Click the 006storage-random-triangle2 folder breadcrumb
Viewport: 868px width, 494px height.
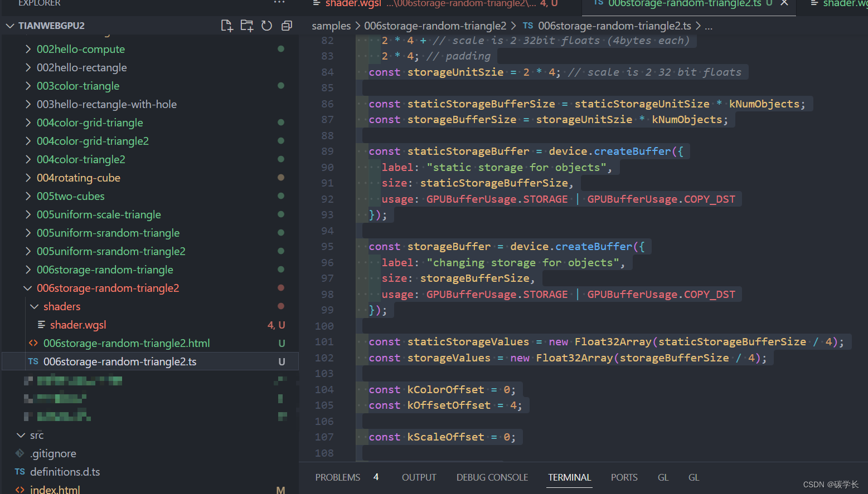(435, 26)
